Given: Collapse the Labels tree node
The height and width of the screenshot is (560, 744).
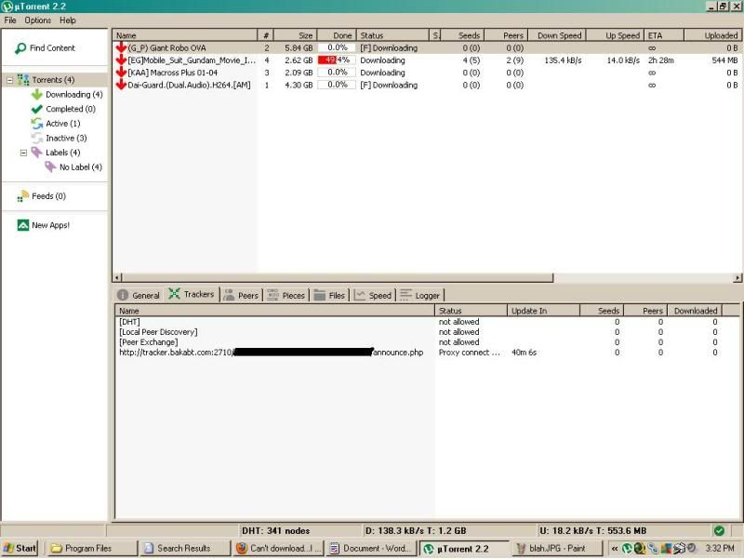Looking at the screenshot, I should (23, 153).
